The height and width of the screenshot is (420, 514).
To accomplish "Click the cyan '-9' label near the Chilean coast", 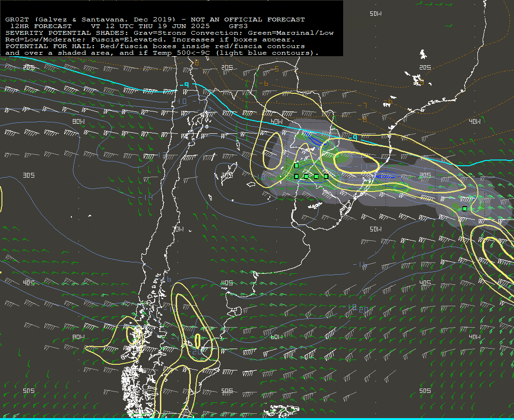I will [x=185, y=85].
